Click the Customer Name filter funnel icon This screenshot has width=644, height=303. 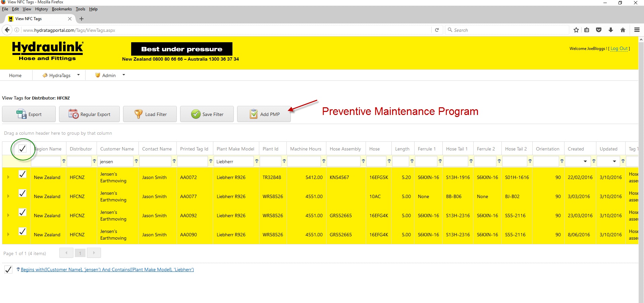[x=137, y=161]
